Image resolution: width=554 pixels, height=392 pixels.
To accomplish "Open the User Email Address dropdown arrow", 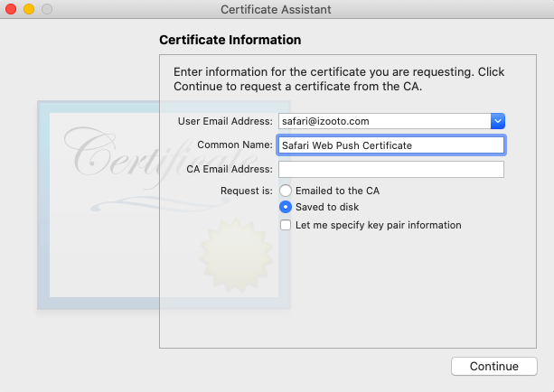I will [497, 121].
